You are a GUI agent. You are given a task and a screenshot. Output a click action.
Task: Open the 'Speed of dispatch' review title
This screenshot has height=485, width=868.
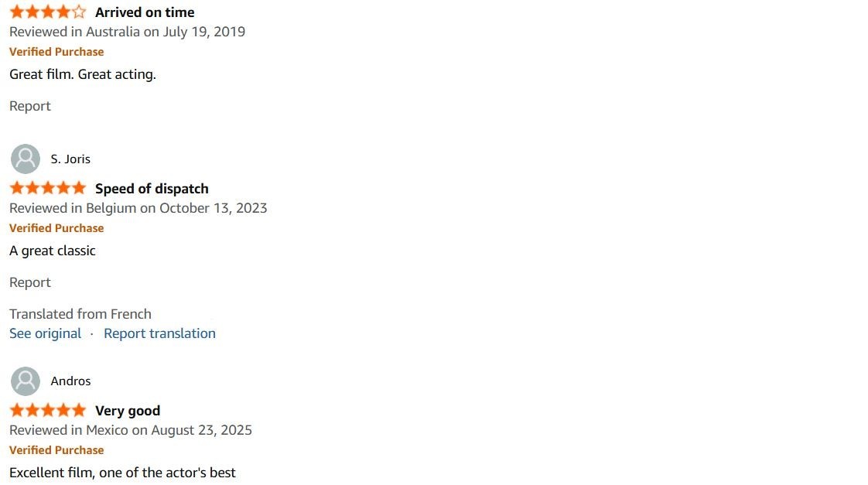152,189
